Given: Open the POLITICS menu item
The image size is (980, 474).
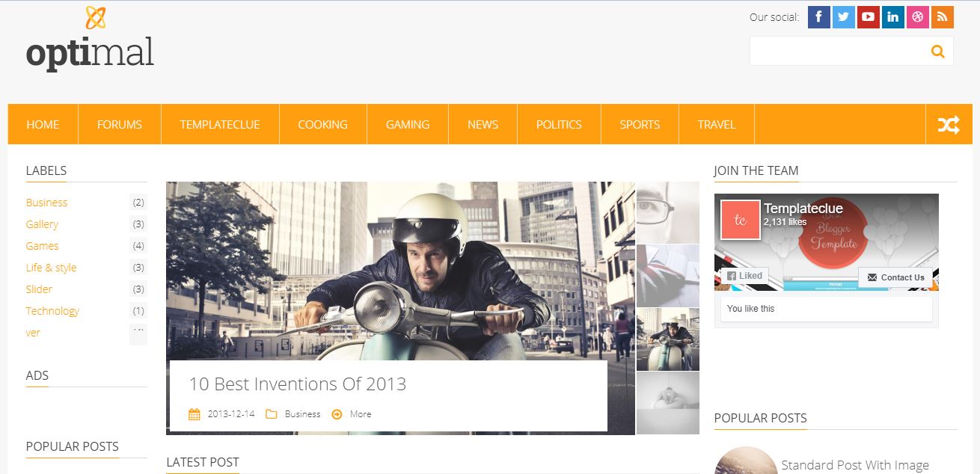Looking at the screenshot, I should [559, 125].
